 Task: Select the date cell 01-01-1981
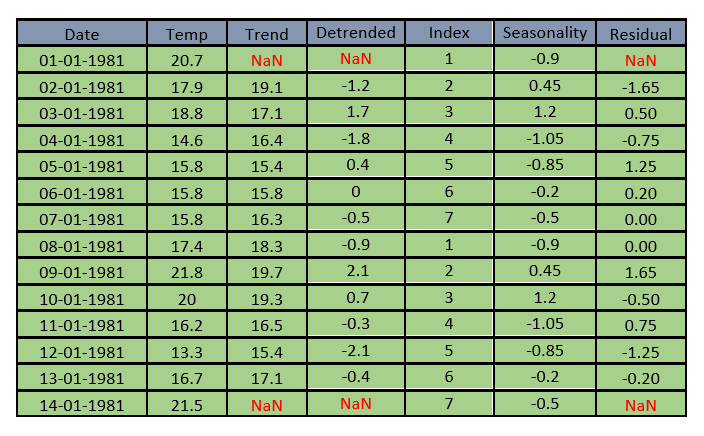point(81,61)
